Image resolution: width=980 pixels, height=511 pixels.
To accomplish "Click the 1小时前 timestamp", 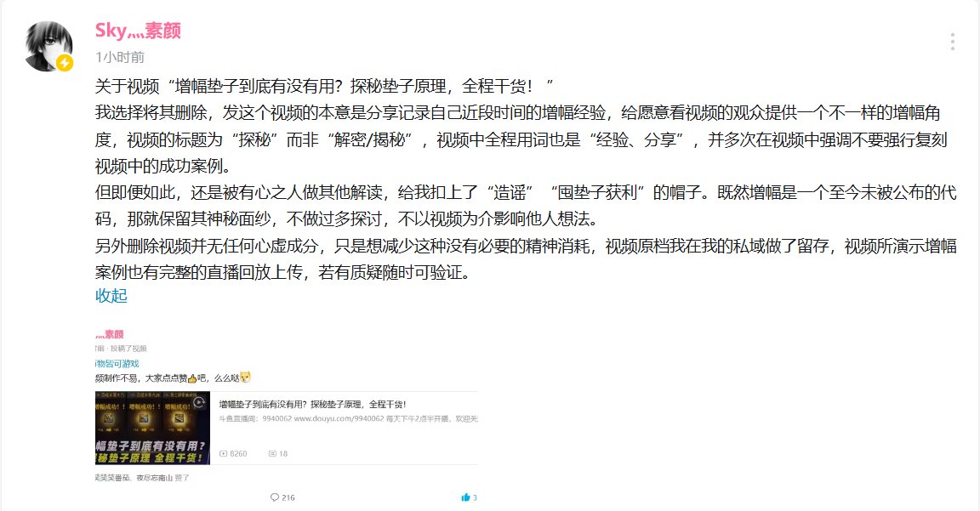I will click(x=119, y=58).
